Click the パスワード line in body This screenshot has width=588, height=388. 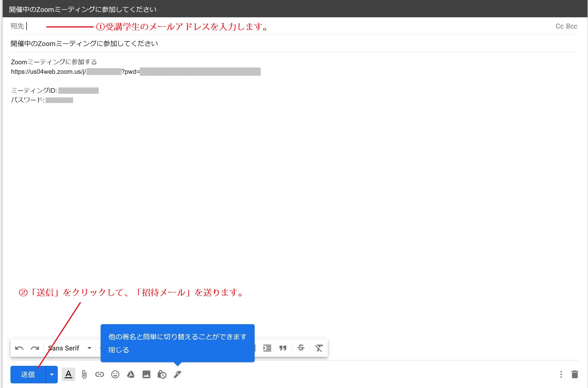(42, 100)
